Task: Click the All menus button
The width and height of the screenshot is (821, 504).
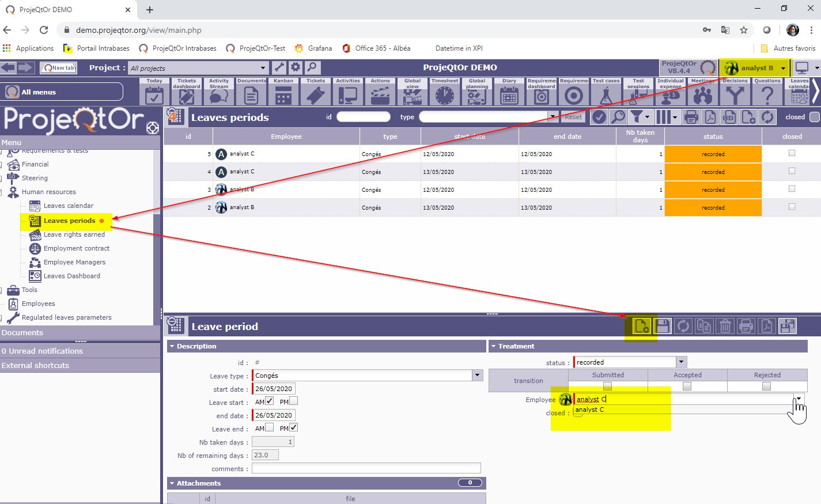Action: 63,92
